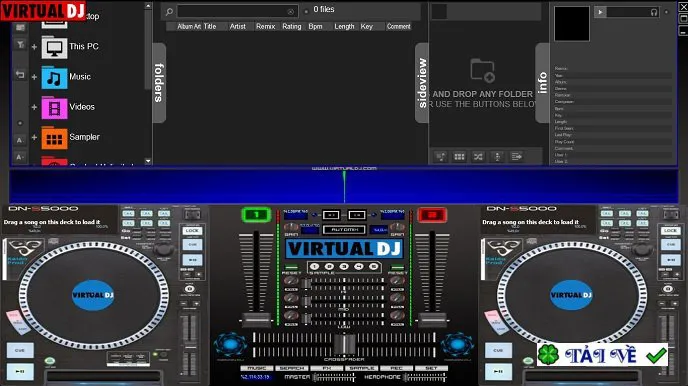The width and height of the screenshot is (688, 386).
Task: Click the right deck jog wheel center logo
Action: (571, 295)
